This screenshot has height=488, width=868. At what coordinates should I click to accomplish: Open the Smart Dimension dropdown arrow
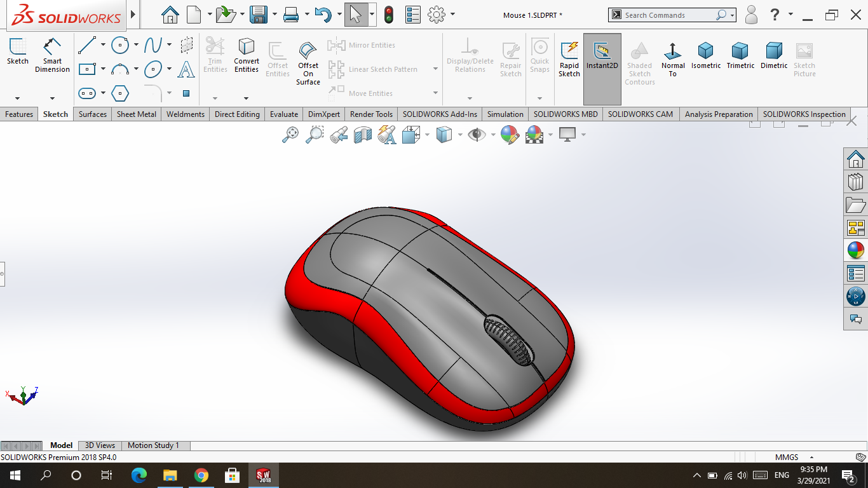(x=52, y=98)
